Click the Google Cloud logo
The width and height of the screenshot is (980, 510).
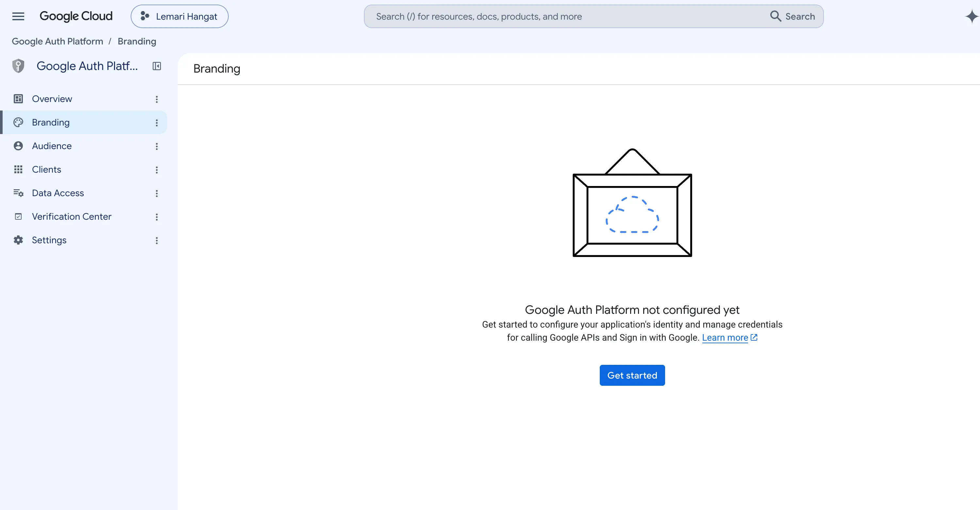[x=76, y=16]
